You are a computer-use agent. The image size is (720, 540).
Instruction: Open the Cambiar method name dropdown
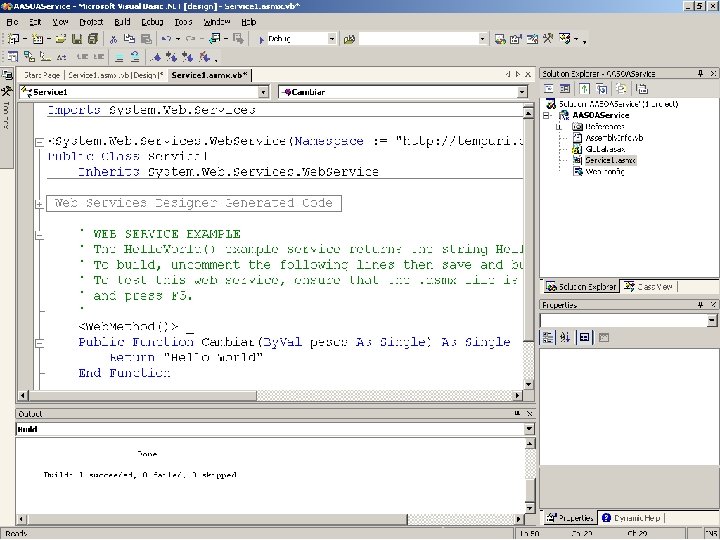click(x=522, y=92)
